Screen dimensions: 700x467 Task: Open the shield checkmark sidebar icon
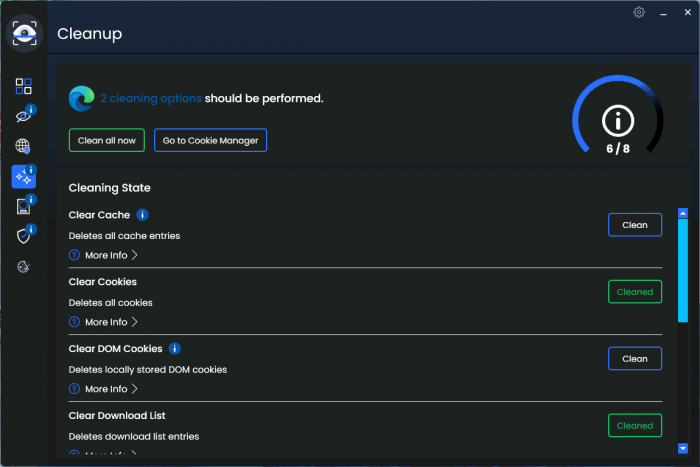pos(23,236)
